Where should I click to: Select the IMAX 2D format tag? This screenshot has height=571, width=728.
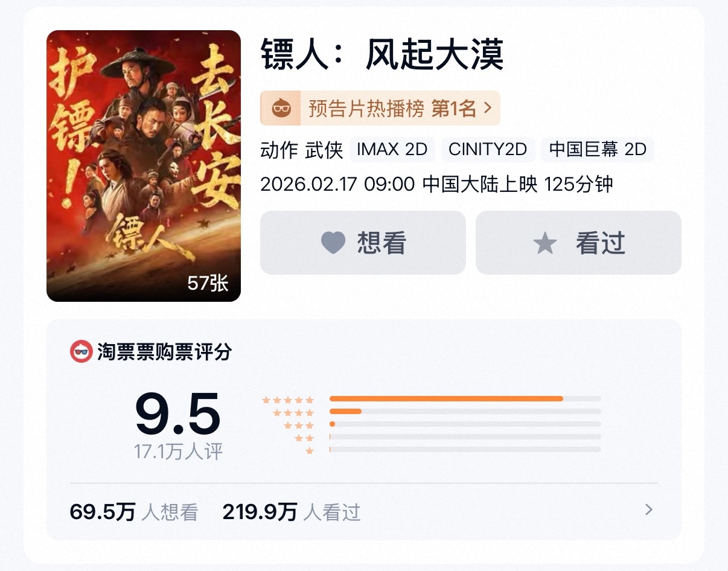click(392, 149)
